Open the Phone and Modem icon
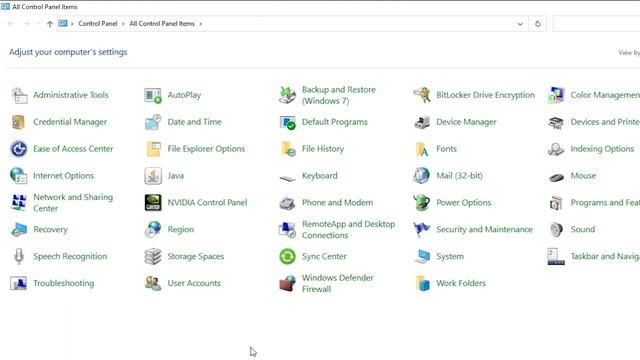 [287, 203]
